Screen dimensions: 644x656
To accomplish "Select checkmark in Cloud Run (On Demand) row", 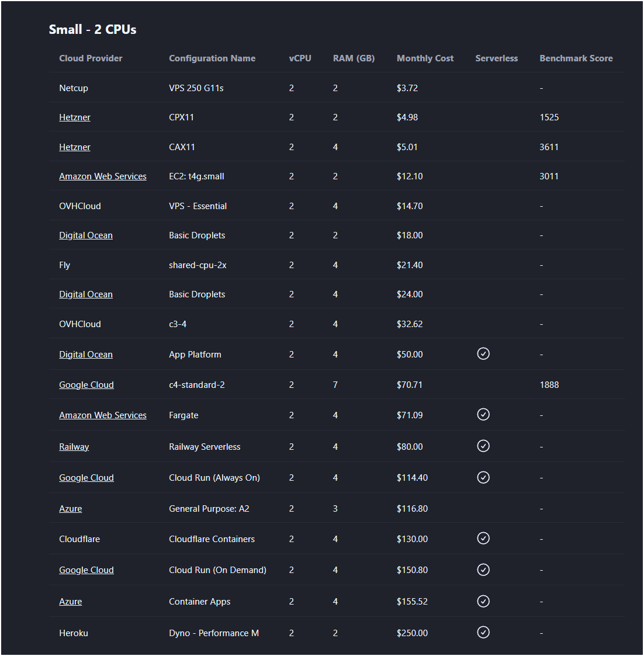I will [483, 570].
